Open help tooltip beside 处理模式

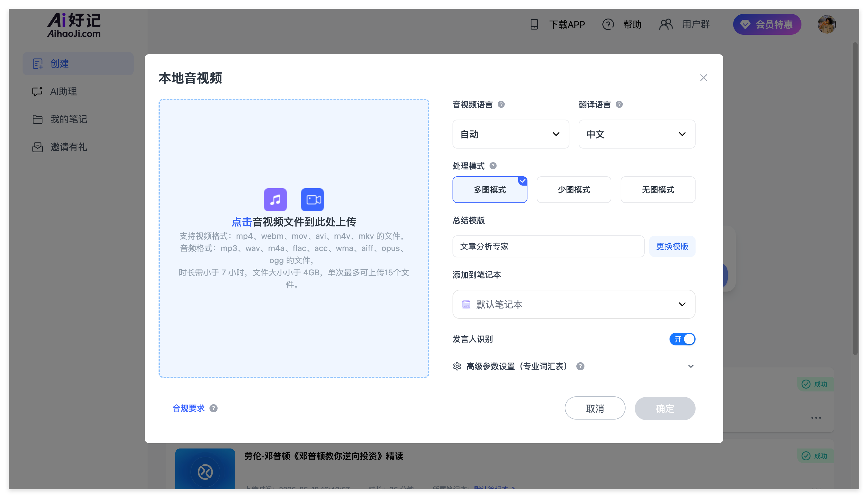pos(493,166)
